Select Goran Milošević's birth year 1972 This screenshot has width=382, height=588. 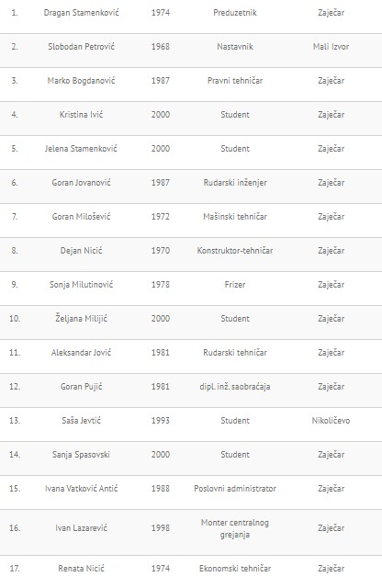click(161, 217)
